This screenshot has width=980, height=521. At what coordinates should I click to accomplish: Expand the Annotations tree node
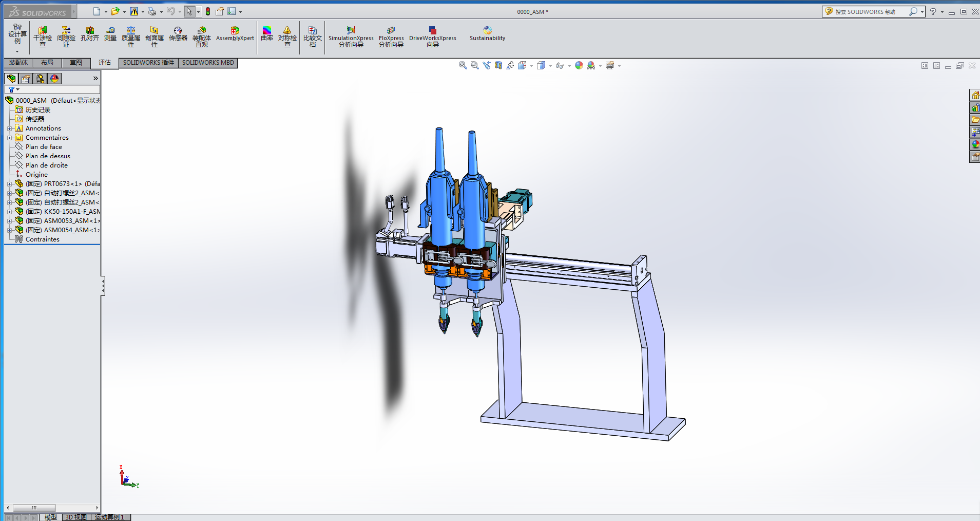[x=9, y=128]
